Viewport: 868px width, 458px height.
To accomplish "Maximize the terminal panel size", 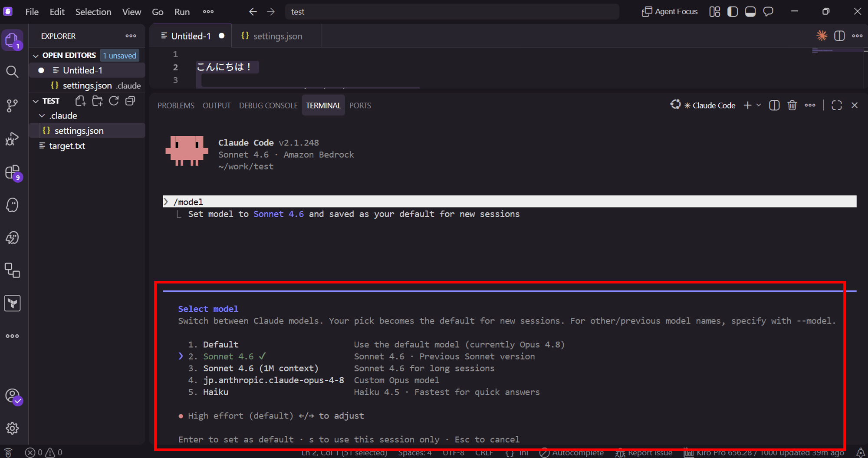I will pos(837,105).
